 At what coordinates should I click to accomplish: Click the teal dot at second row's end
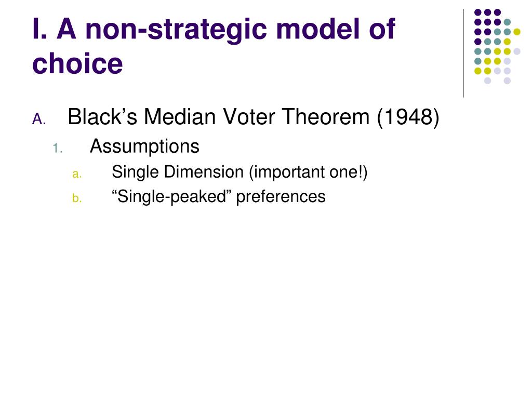tap(507, 22)
